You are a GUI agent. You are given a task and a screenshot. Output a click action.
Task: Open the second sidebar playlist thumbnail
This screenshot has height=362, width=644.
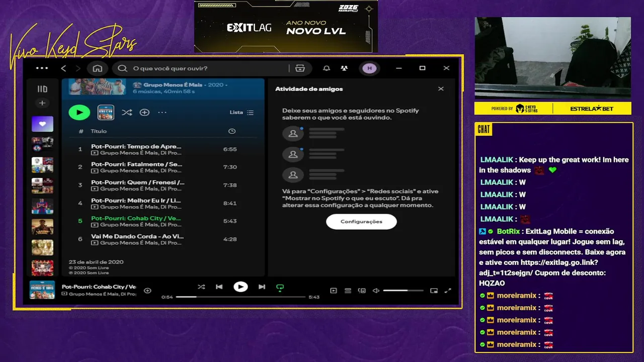(x=42, y=144)
